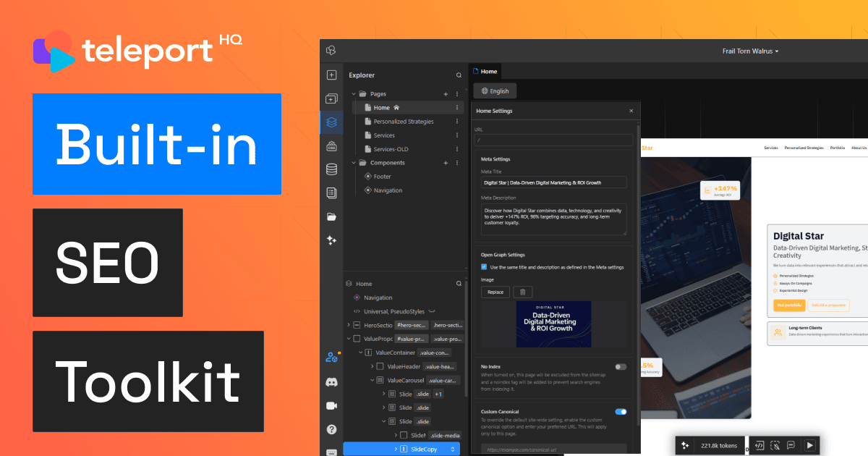Add a new component in Components
This screenshot has width=868, height=456.
(x=446, y=163)
